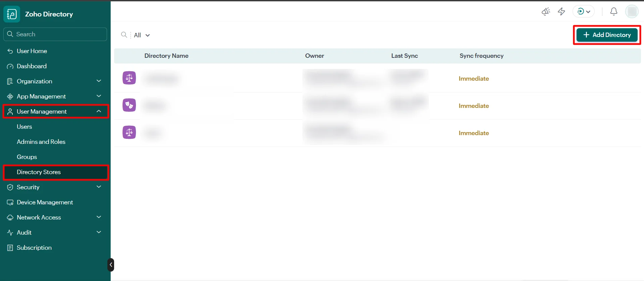Open the Dashboard page
The height and width of the screenshot is (281, 644).
click(x=32, y=66)
